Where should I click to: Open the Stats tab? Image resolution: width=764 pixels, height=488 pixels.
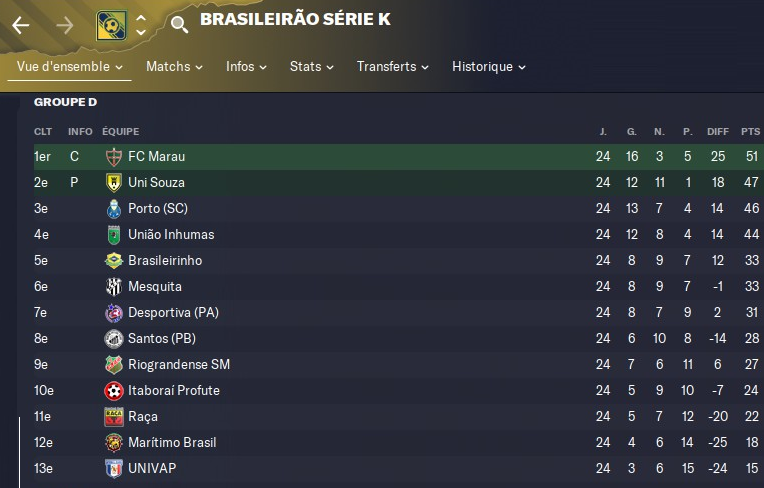tap(311, 67)
